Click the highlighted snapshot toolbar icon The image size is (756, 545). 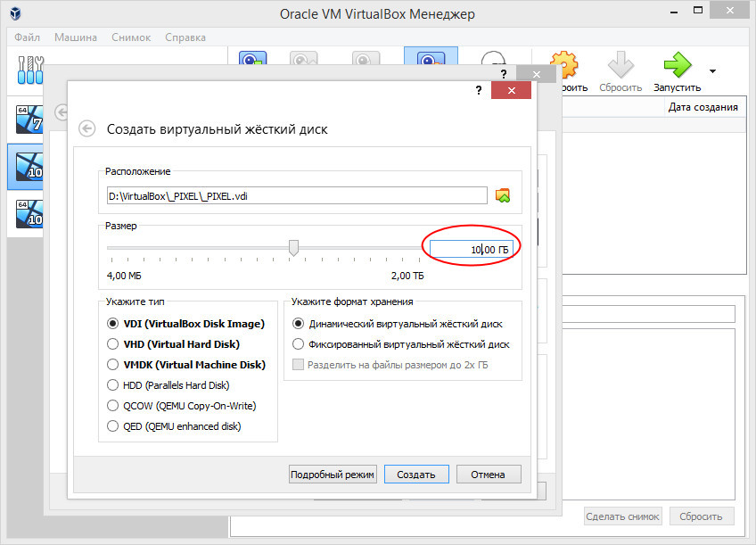[x=431, y=57]
